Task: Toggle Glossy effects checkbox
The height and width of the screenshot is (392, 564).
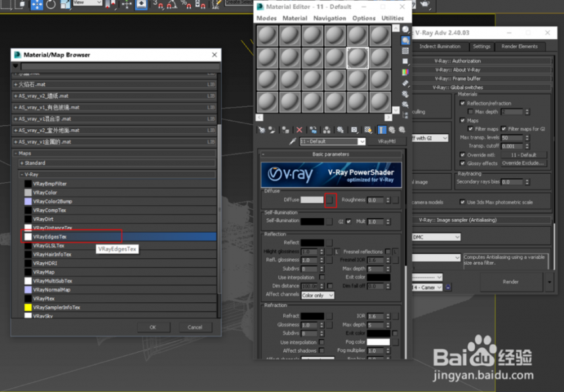Action: tap(462, 163)
